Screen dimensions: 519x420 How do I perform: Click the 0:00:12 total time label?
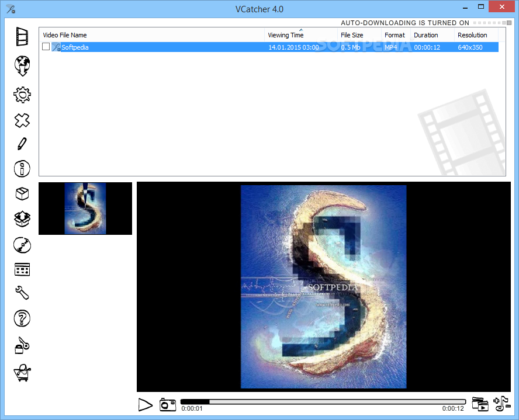pos(453,409)
